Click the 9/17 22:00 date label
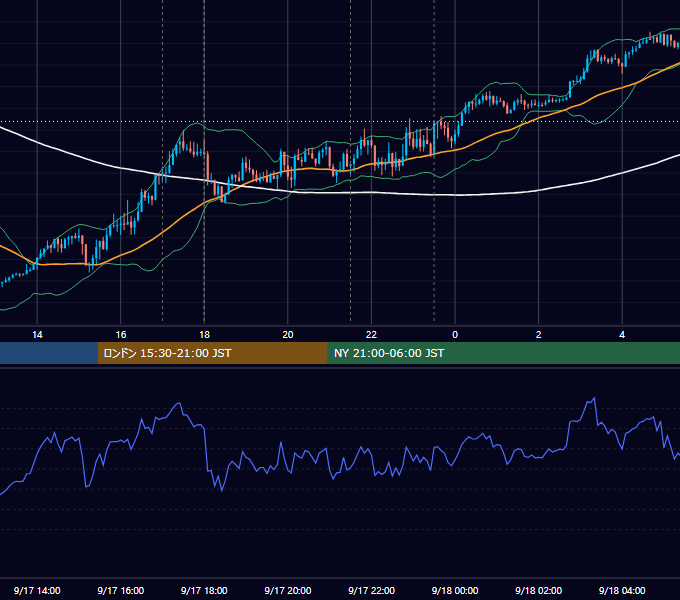The height and width of the screenshot is (600, 680). tap(371, 590)
